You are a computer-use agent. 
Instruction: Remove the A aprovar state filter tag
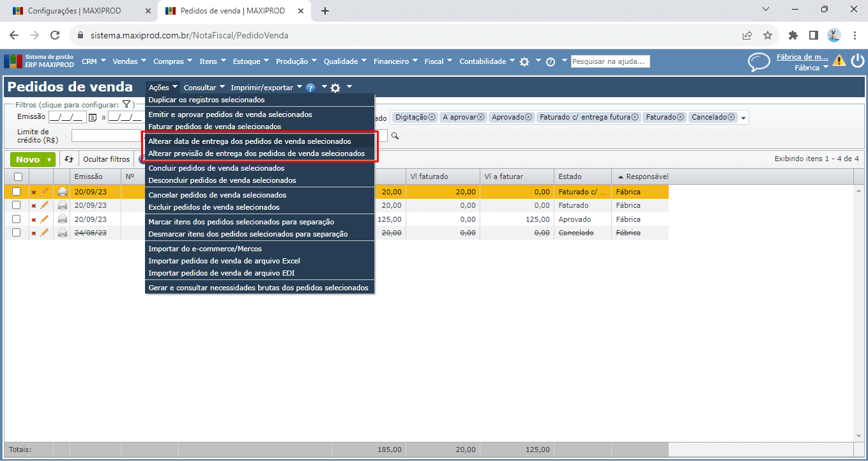point(481,117)
